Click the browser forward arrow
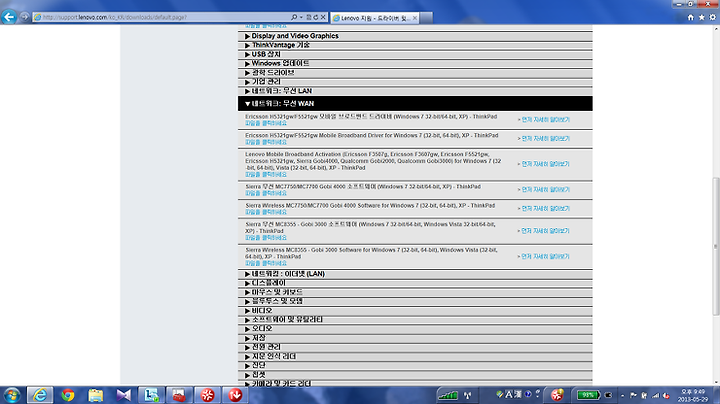Image resolution: width=720 pixels, height=404 pixels. tap(24, 17)
